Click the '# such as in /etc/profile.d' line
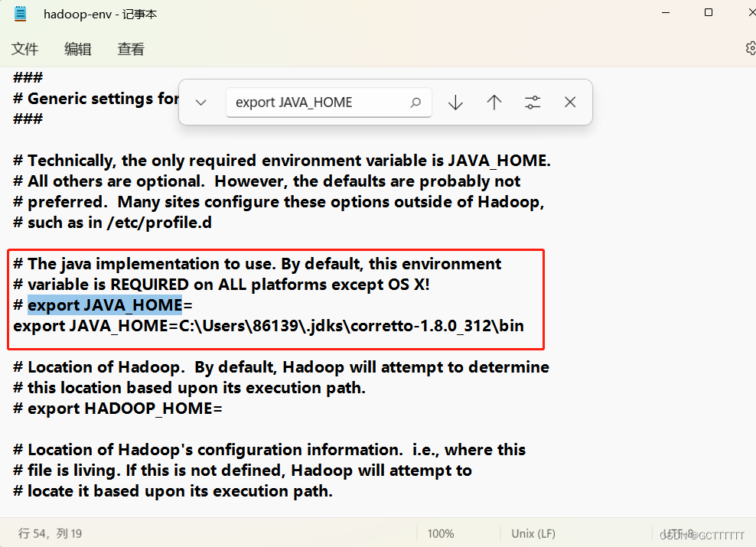This screenshot has height=547, width=756. (112, 223)
